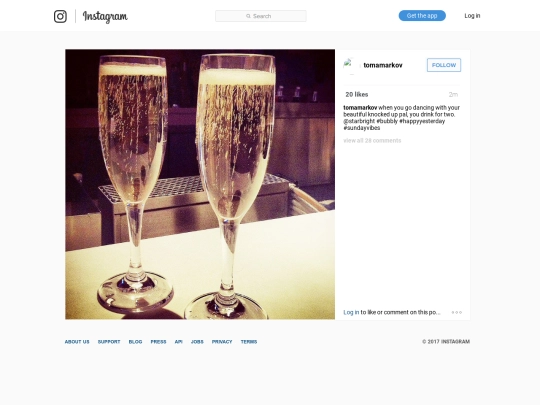Image resolution: width=540 pixels, height=405 pixels.
Task: Open the Log in link in header
Action: click(x=472, y=15)
